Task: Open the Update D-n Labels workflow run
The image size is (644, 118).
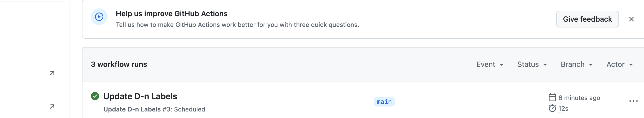Action: [140, 96]
